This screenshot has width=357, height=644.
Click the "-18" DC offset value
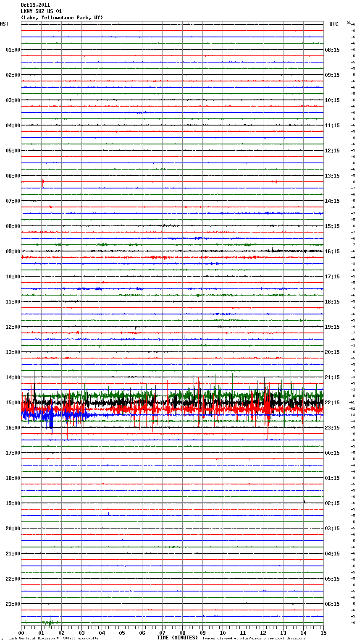[x=352, y=415]
